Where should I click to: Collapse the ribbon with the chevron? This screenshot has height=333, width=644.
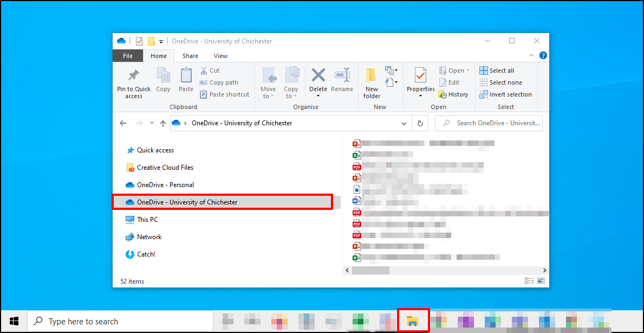click(x=531, y=55)
